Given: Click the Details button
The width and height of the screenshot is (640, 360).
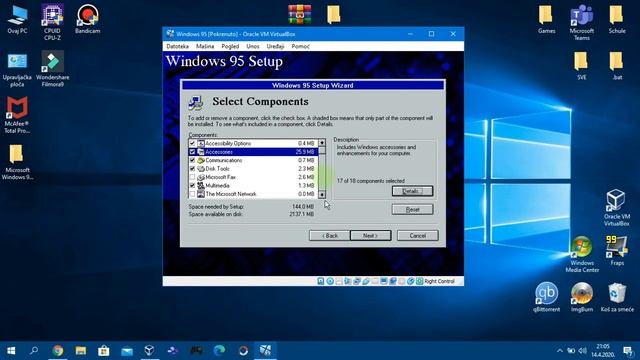Looking at the screenshot, I should [412, 191].
